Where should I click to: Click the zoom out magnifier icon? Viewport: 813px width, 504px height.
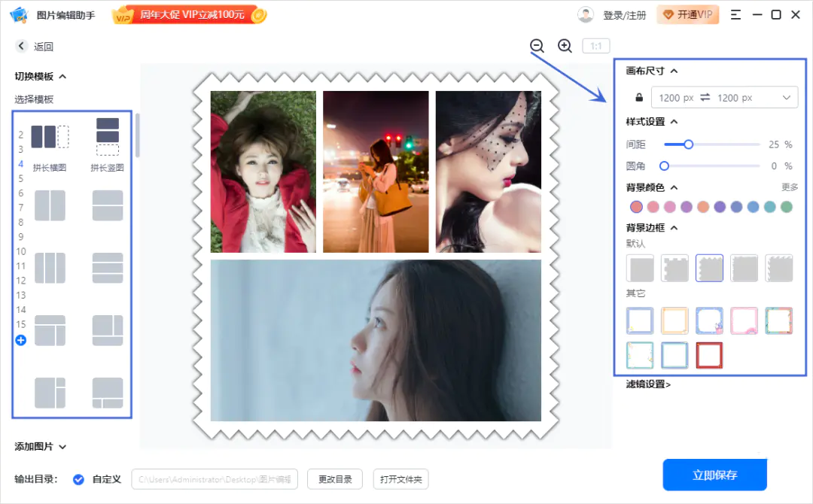pos(537,46)
